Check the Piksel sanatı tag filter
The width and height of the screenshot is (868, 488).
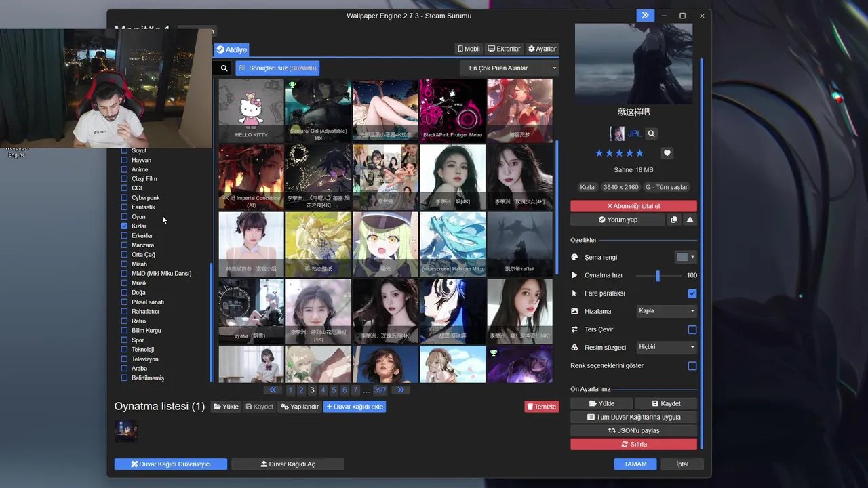pyautogui.click(x=124, y=302)
